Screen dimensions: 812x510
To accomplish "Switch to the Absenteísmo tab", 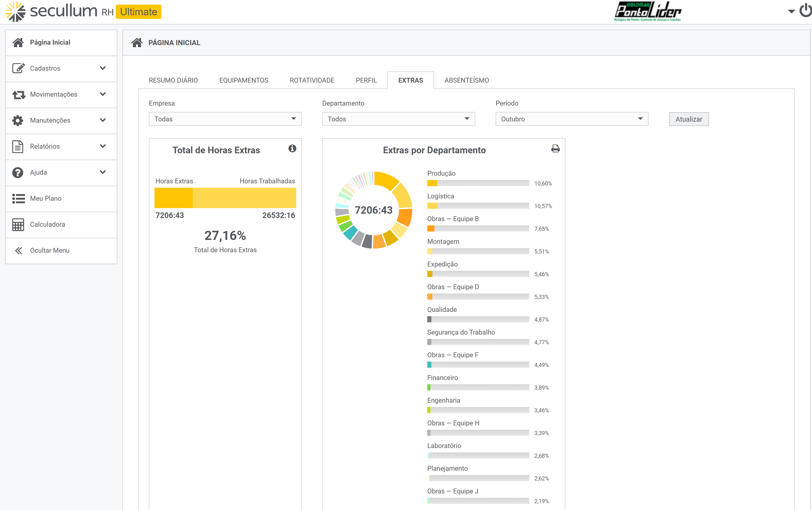I will click(467, 80).
